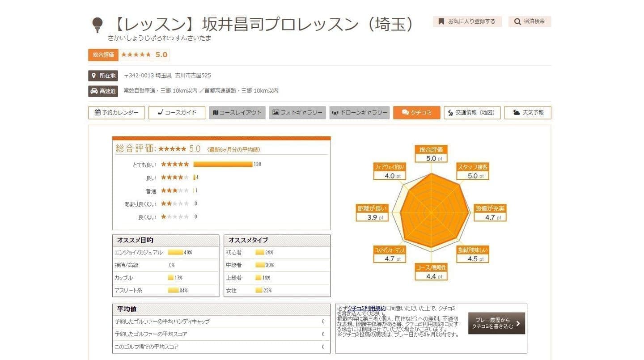
Task: Open the フォトギャラリー tab
Action: point(297,113)
